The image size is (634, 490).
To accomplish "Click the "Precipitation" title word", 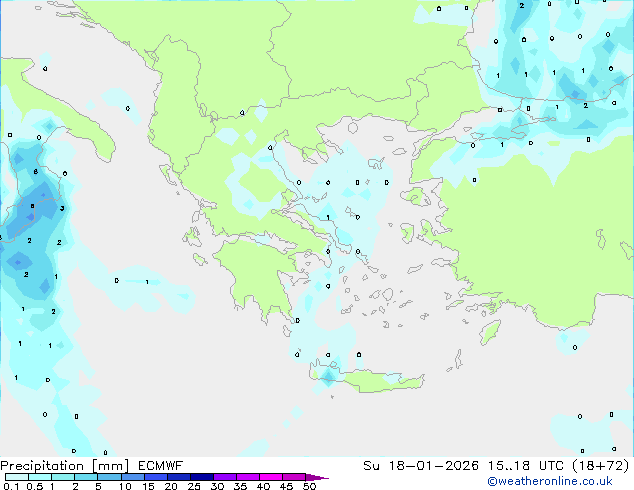I will (42, 466).
